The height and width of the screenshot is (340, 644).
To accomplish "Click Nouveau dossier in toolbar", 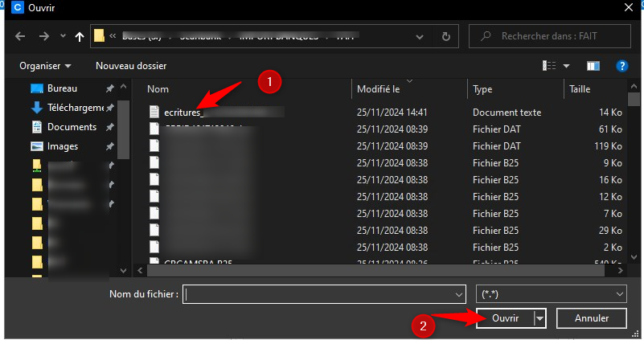I will (131, 65).
